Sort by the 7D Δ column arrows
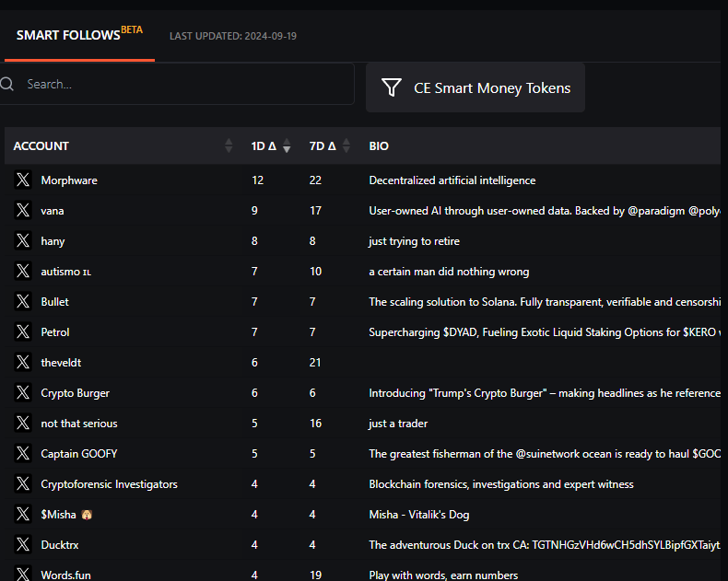Screen dimensions: 728x581 pyautogui.click(x=346, y=145)
